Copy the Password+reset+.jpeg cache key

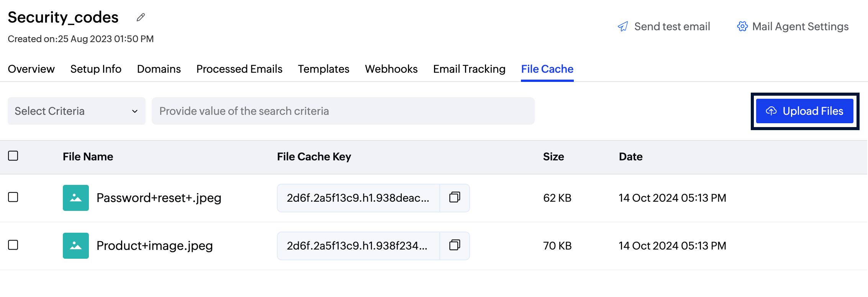[x=455, y=197]
